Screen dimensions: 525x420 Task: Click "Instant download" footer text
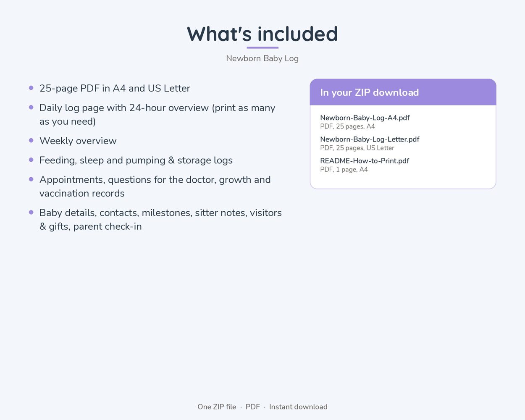click(298, 407)
